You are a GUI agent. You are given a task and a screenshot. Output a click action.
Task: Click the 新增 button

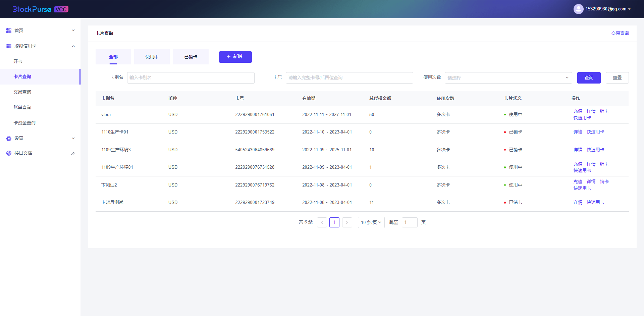[x=235, y=57]
